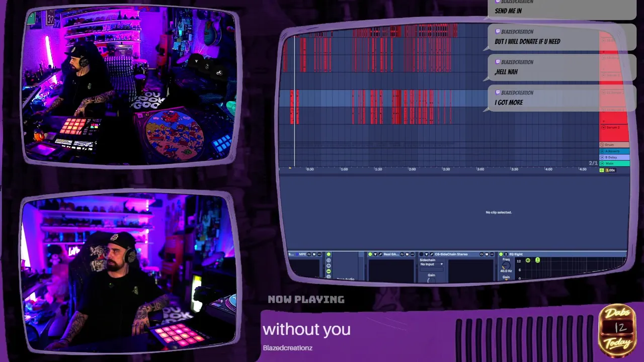Viewport: 644px width, 362px height.
Task: Open the Sidechain No Input dropdown
Action: click(431, 264)
